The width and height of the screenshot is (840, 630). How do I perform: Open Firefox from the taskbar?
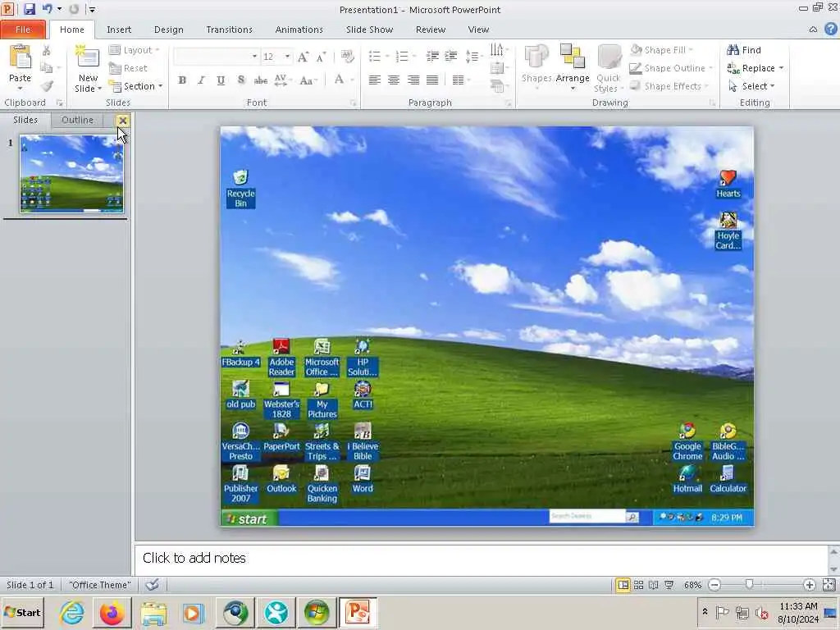(x=112, y=612)
